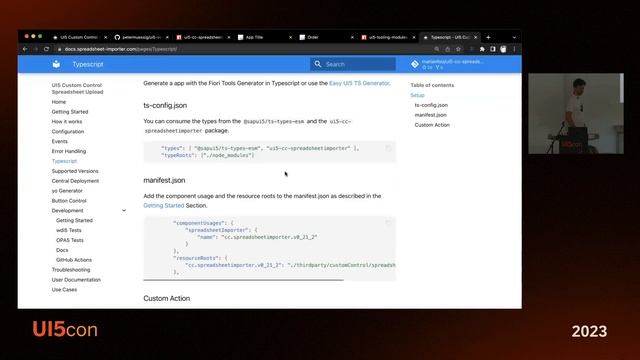640x360 pixels.
Task: Click the zoom magnifier icon in address bar
Action: coord(437,49)
